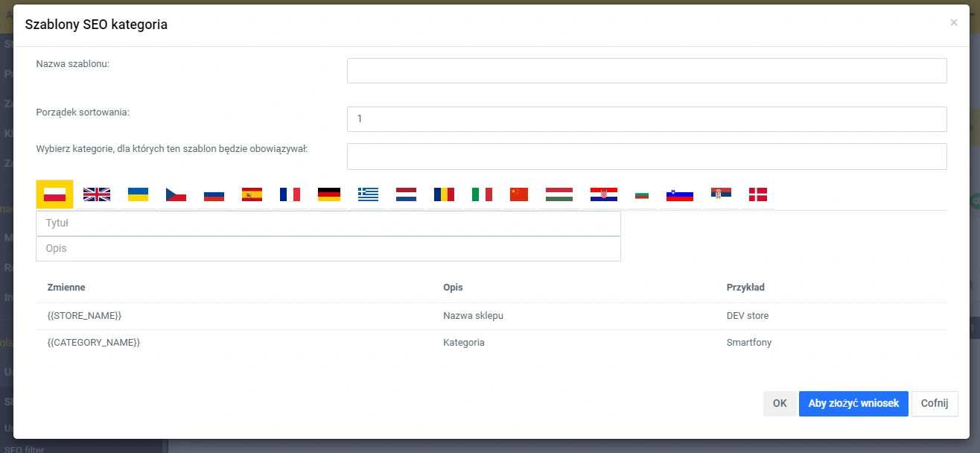Click into the Opis text field

coord(328,249)
